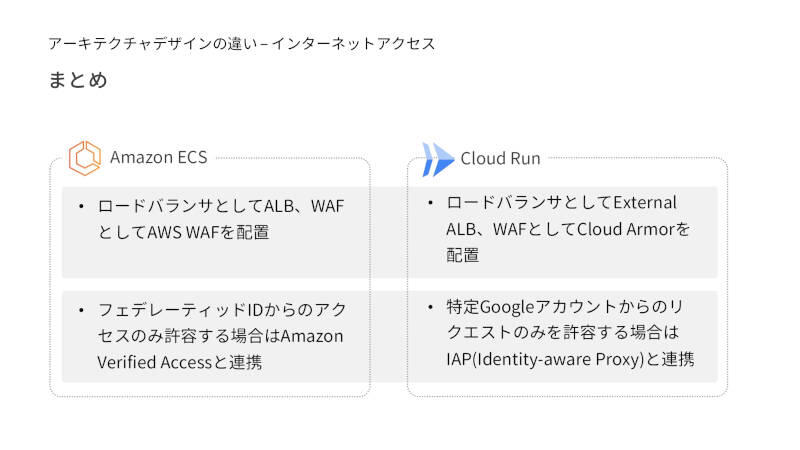Click the bullet before "フェデレーティッドIDからのアク"
Screen dimensions: 800x450
pos(81,309)
